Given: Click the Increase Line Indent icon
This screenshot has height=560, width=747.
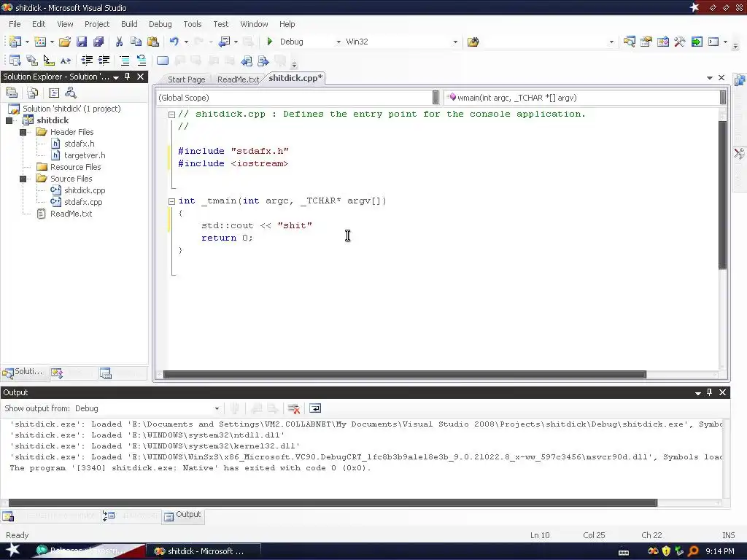Looking at the screenshot, I should click(104, 61).
